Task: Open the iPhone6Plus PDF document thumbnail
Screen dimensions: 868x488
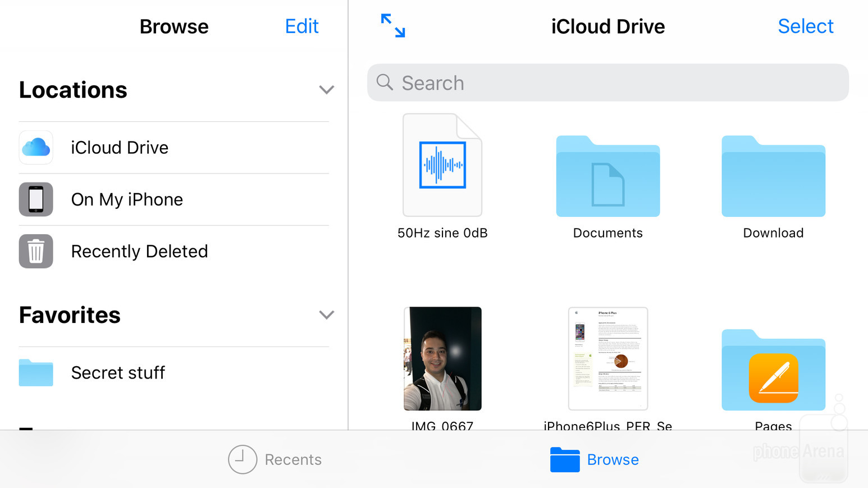Action: point(607,358)
